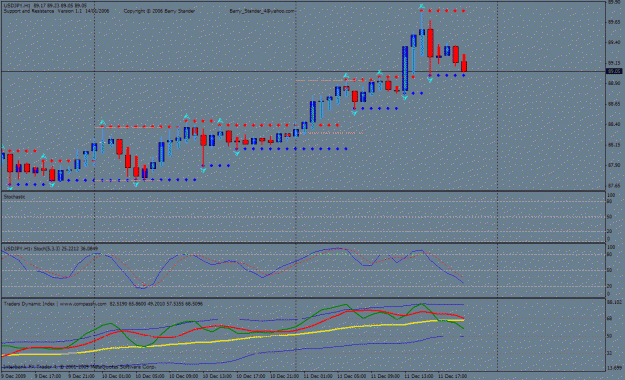
Task: Click the 'Copyright © 2006 Barry Stander' text
Action: (x=159, y=11)
